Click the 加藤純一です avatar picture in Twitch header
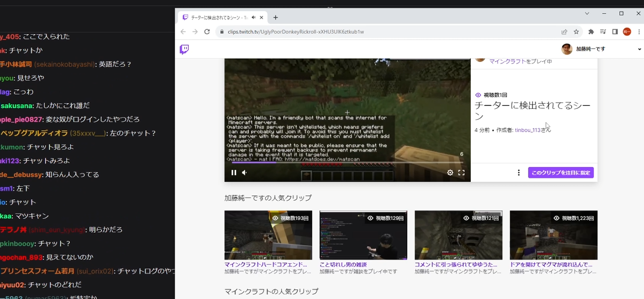 pyautogui.click(x=567, y=49)
